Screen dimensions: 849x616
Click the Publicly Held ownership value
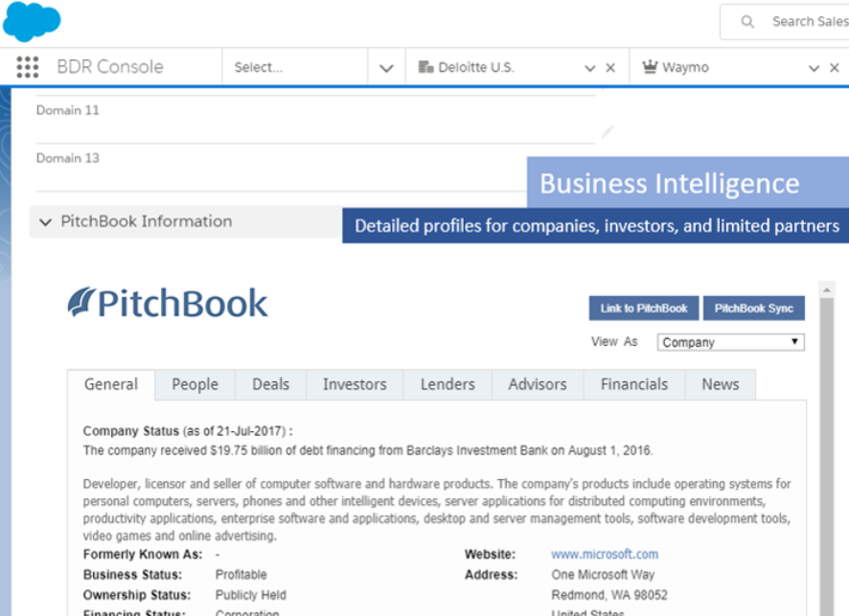251,595
